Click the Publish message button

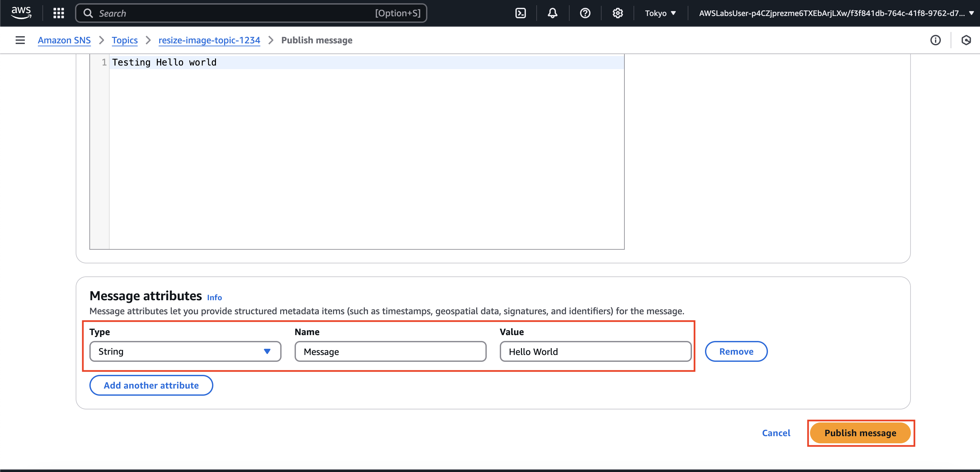(x=860, y=433)
